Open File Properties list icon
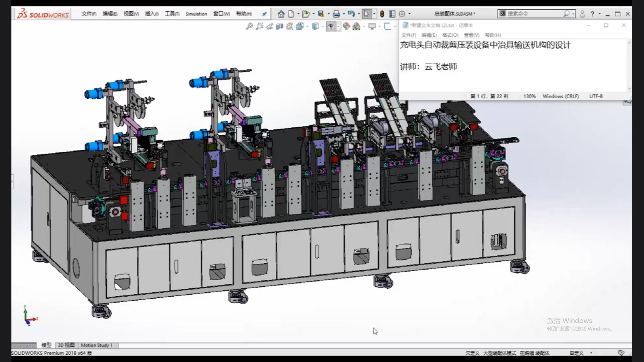The height and width of the screenshot is (362, 644). [x=392, y=14]
